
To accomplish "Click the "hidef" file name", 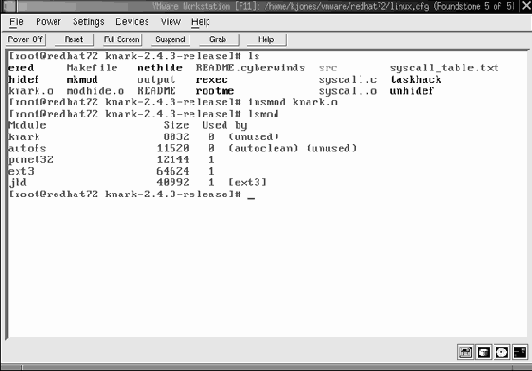I will [23, 79].
